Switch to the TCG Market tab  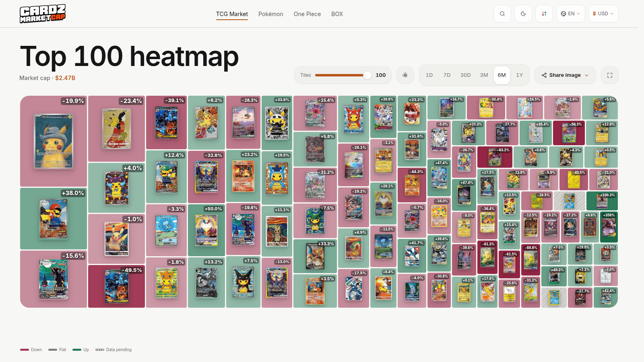pyautogui.click(x=232, y=14)
